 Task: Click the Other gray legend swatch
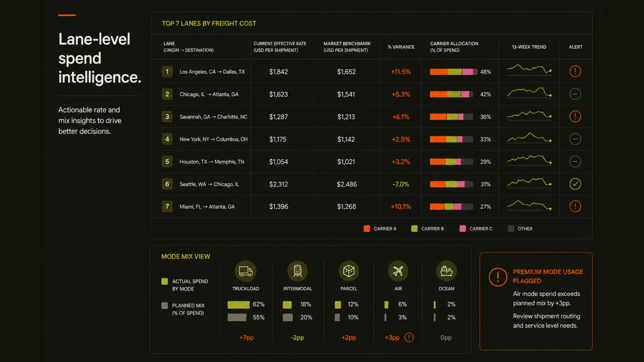(x=511, y=229)
